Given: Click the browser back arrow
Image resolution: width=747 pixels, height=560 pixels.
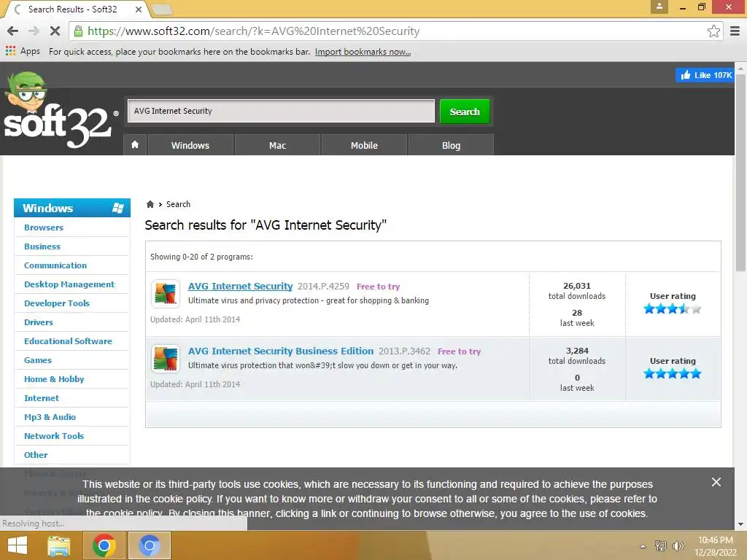Looking at the screenshot, I should point(13,31).
